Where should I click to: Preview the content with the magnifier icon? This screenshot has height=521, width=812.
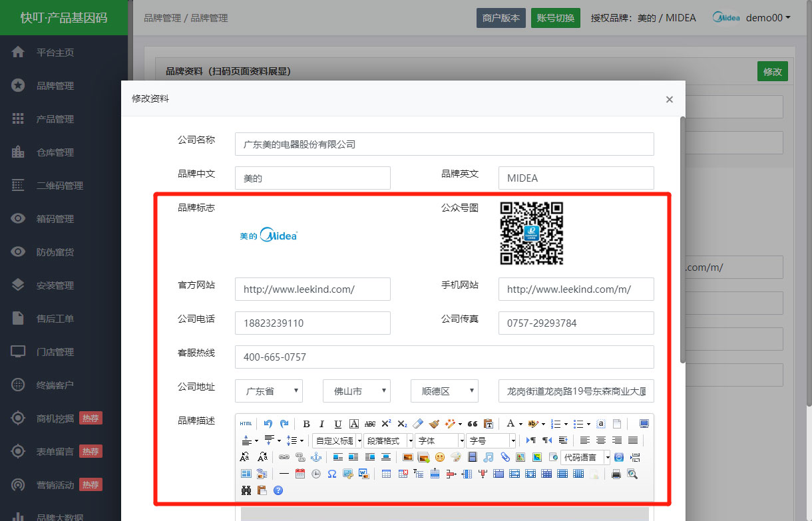click(x=632, y=474)
